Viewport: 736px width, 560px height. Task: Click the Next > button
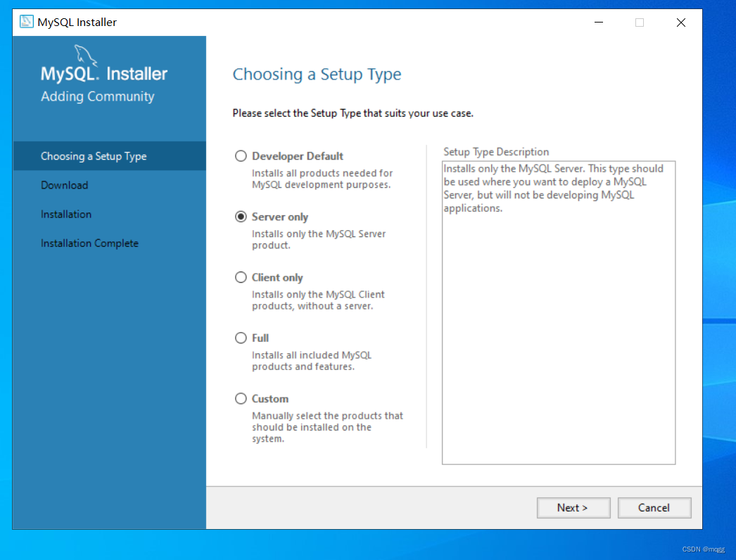click(573, 507)
